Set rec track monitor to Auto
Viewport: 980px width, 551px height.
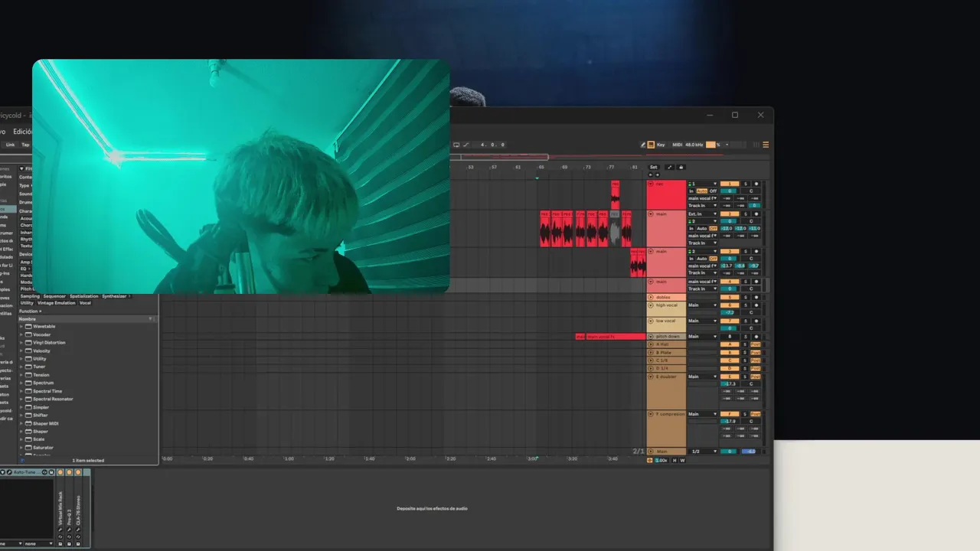pyautogui.click(x=702, y=191)
